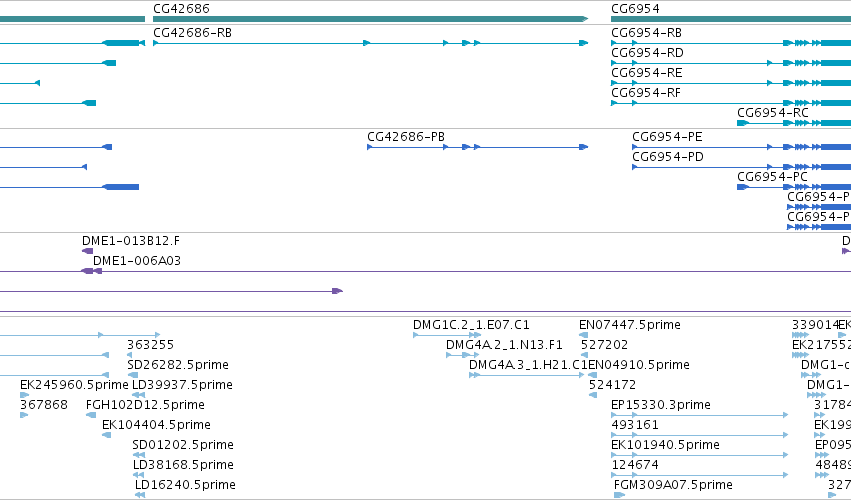
Task: Select the CG6954 gene bar
Action: 731,19
